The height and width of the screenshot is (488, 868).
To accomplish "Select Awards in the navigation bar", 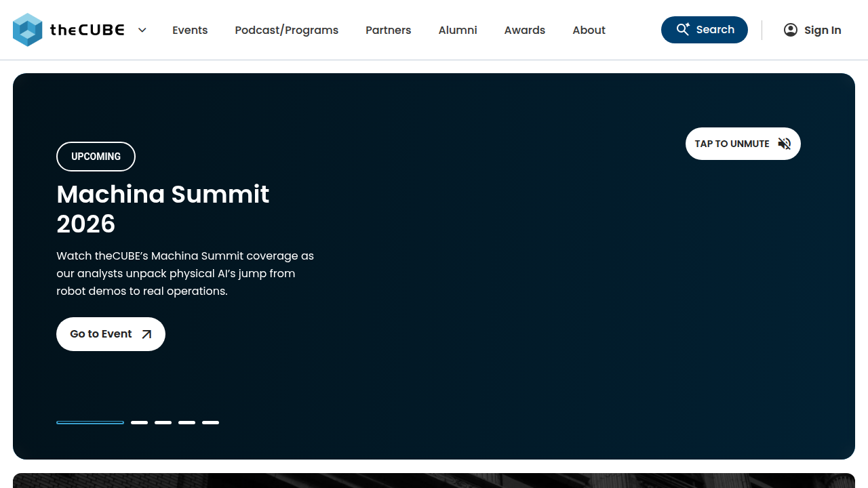I will tap(525, 30).
